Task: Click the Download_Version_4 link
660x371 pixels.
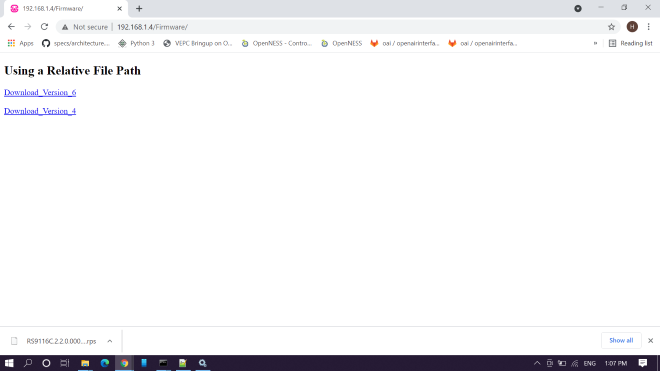Action: coord(40,111)
